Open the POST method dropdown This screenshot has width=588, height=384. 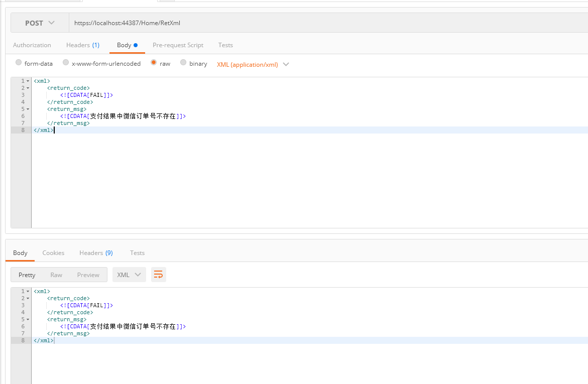click(40, 23)
